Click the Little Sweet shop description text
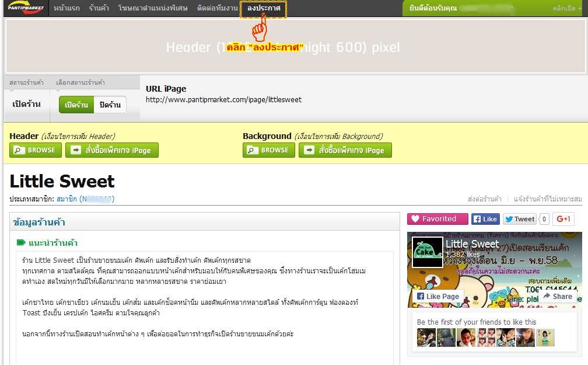This screenshot has width=588, height=365. point(194,297)
